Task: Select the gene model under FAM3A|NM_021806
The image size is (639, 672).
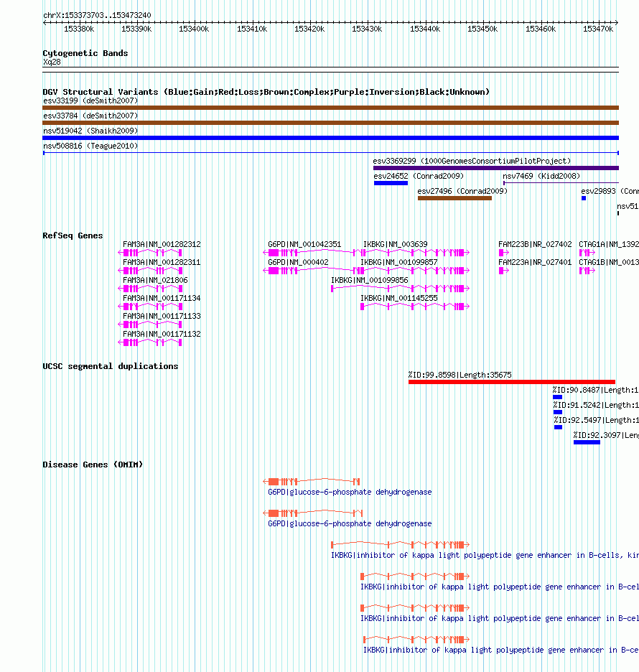Action: point(150,289)
